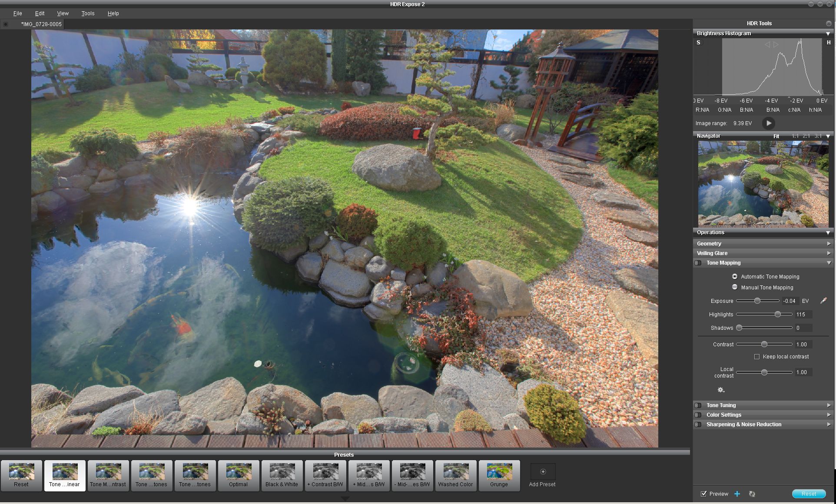Click the refresh icon beside Preview
The image size is (836, 504).
pos(752,494)
